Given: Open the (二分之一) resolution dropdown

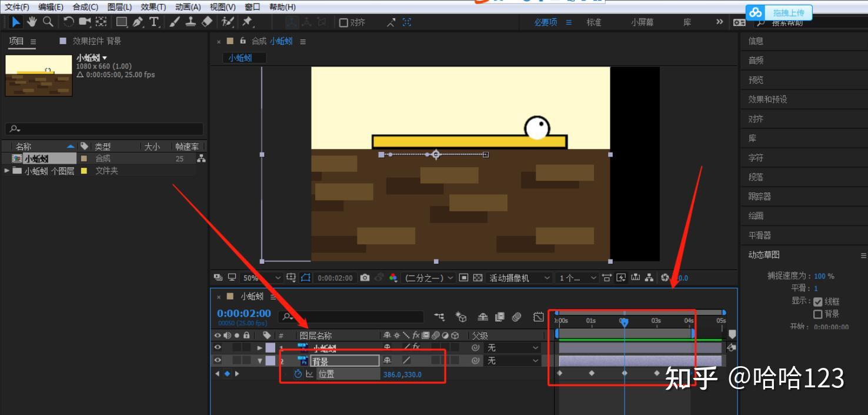Looking at the screenshot, I should click(x=429, y=278).
